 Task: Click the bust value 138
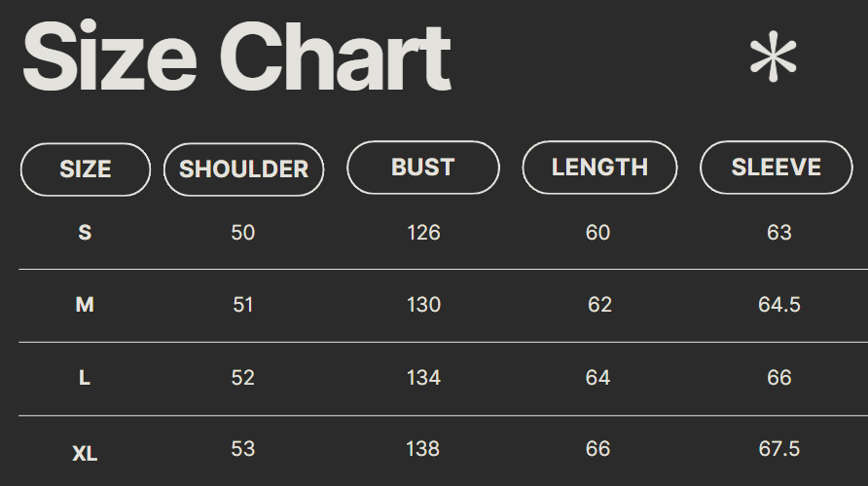point(423,449)
